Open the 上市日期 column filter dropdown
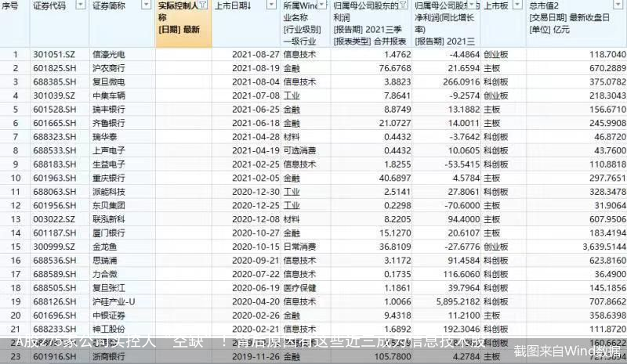The image size is (627, 364). tap(271, 5)
